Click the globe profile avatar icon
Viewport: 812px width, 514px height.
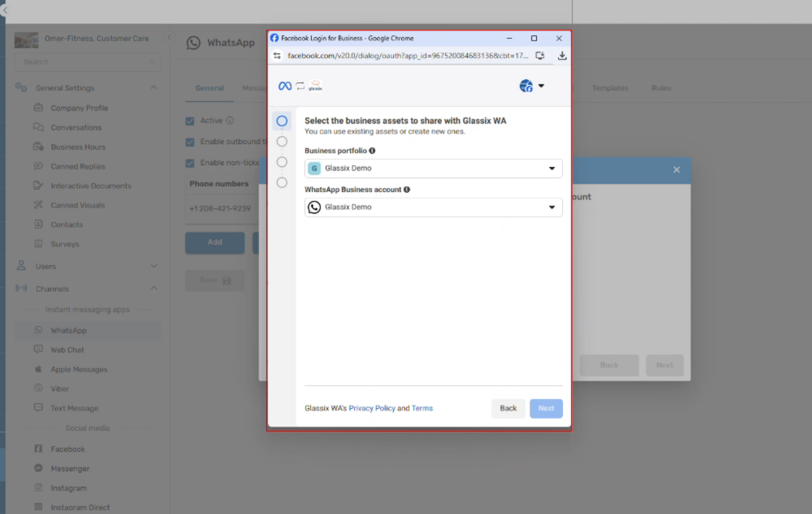coord(526,86)
